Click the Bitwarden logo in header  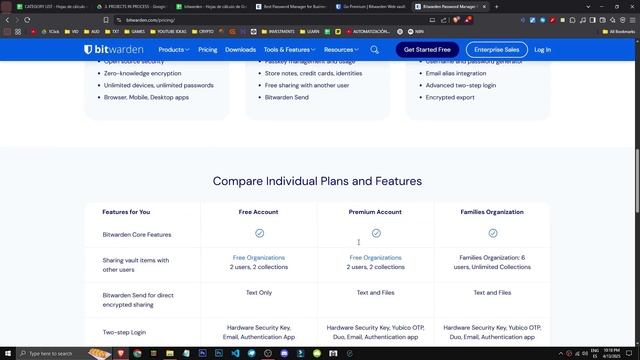click(x=113, y=49)
